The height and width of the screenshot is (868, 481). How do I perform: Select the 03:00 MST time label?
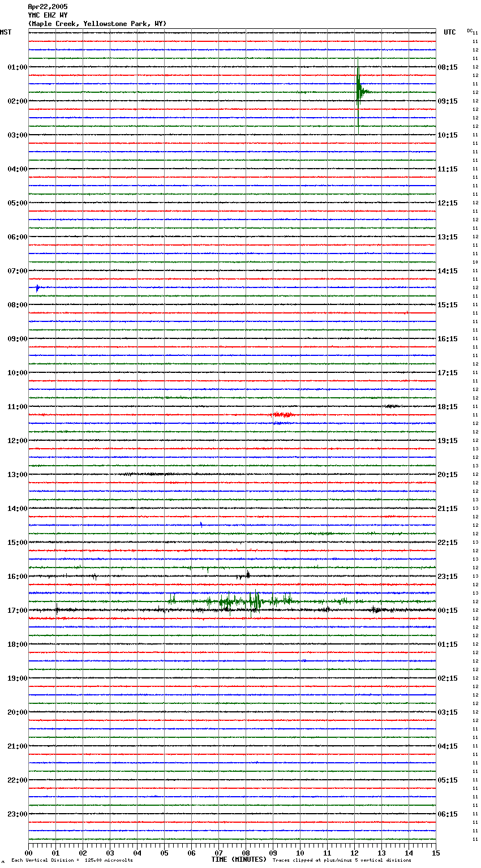pyautogui.click(x=18, y=135)
